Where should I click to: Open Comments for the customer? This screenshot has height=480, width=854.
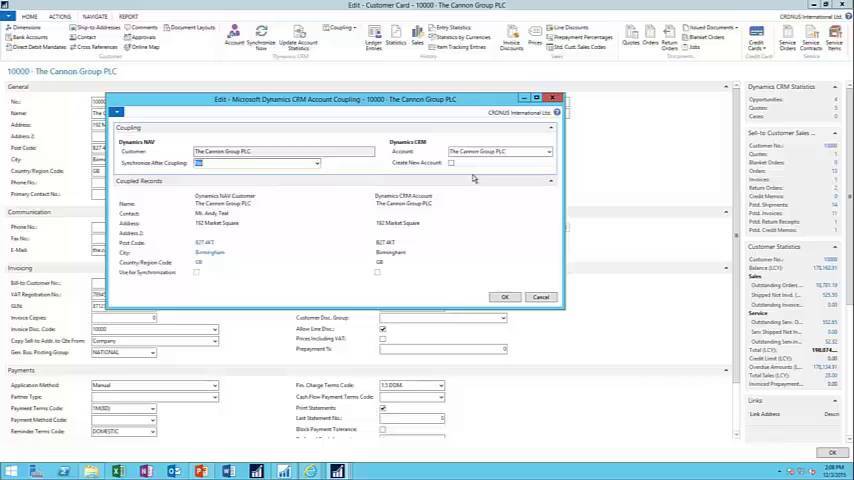pos(141,27)
